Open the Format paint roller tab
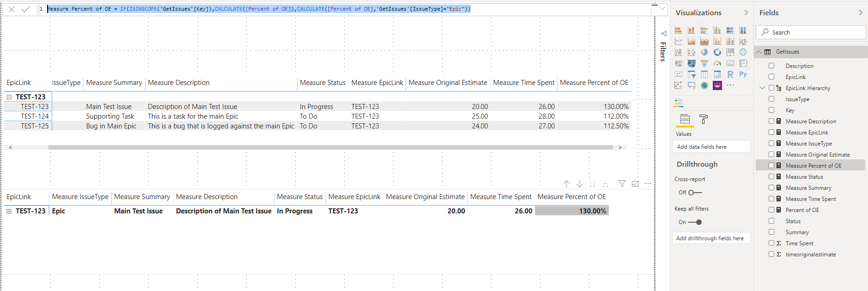This screenshot has width=868, height=291. click(x=703, y=119)
